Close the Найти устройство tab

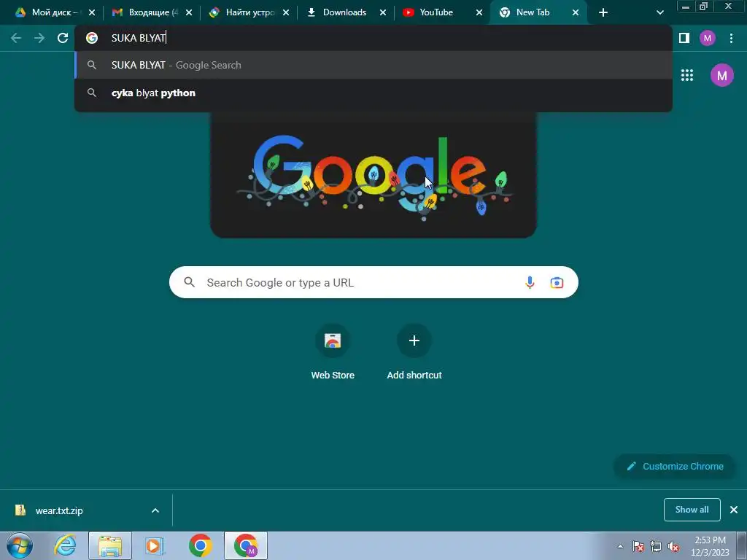286,12
